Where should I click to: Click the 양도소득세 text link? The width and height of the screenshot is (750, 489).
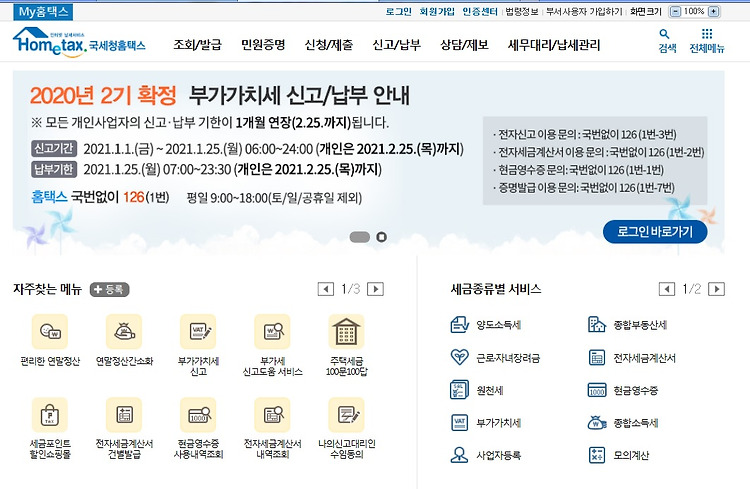click(x=498, y=325)
